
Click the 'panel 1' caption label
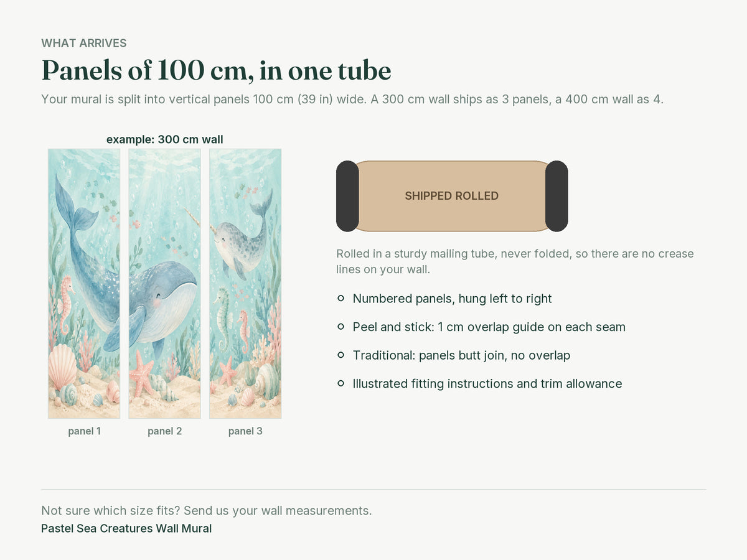[x=84, y=431]
